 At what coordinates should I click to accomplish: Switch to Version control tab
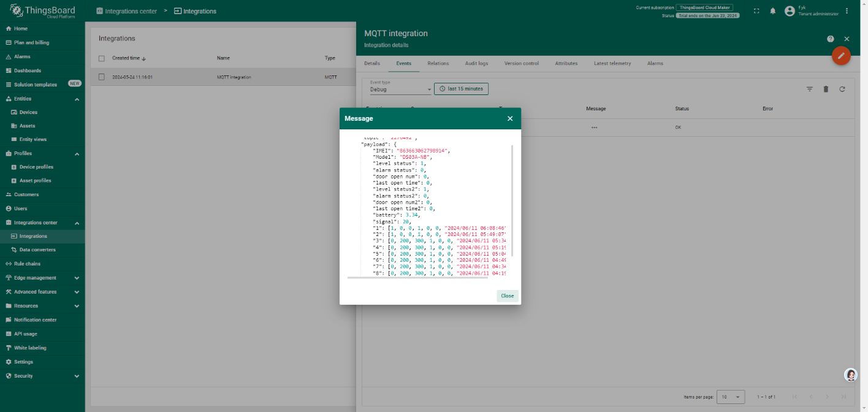522,63
